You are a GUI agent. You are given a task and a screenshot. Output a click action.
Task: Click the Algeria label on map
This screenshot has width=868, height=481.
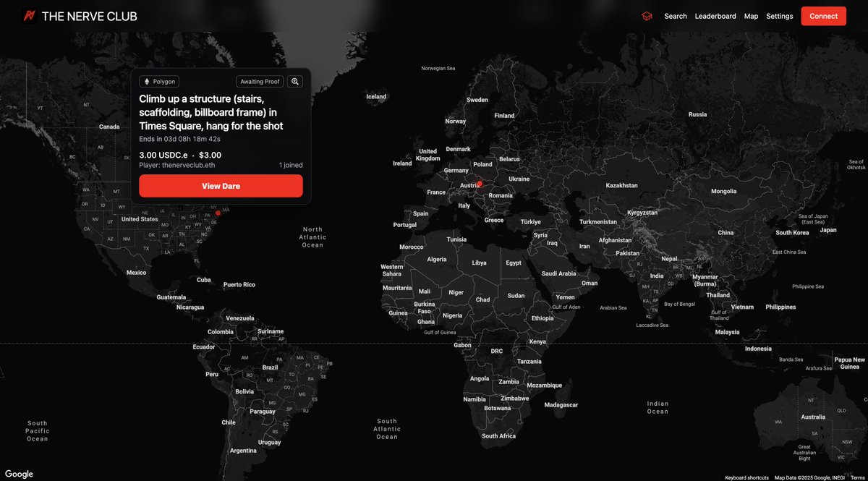(x=437, y=259)
